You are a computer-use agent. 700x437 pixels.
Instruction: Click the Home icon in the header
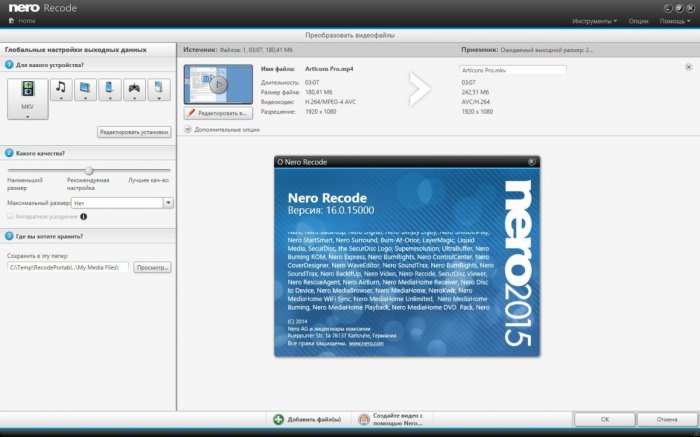12,21
